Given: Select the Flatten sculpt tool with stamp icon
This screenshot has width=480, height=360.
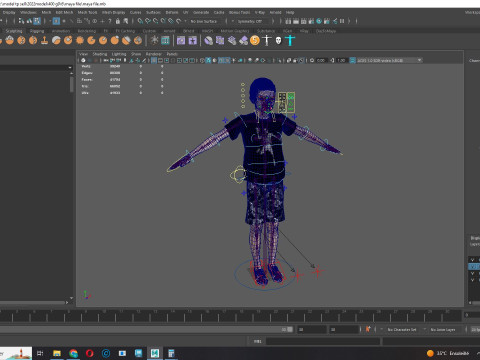Looking at the screenshot, I should (44, 41).
